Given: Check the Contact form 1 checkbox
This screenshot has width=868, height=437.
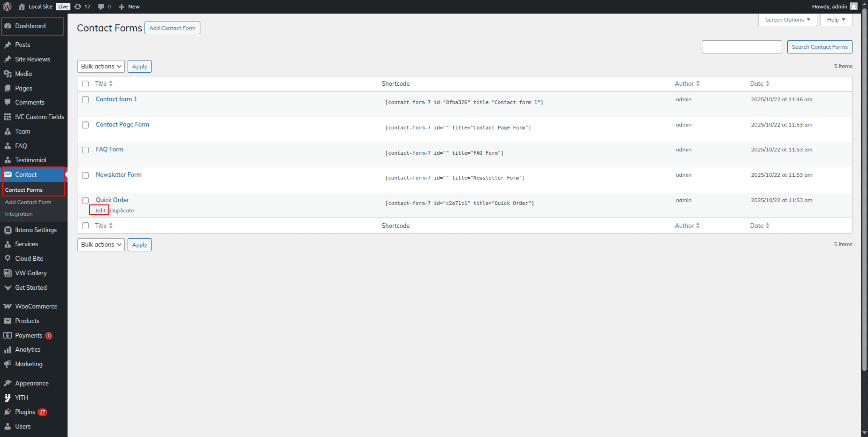Looking at the screenshot, I should [x=85, y=100].
